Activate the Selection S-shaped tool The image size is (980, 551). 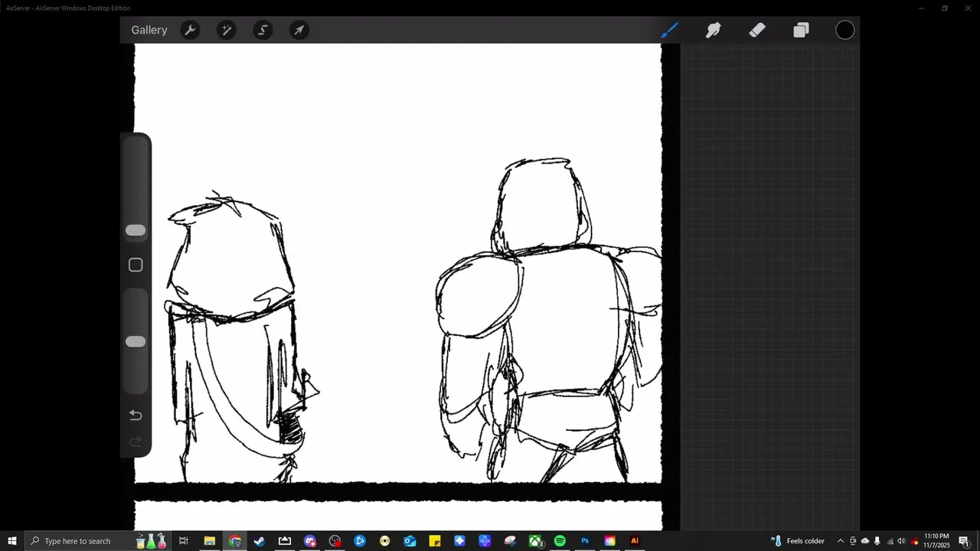[x=263, y=31]
